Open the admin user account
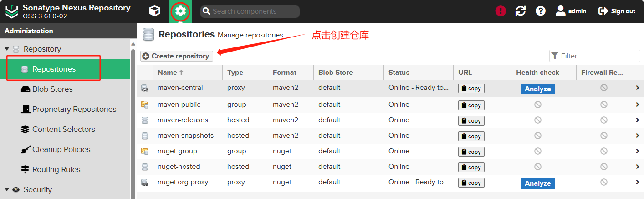The image size is (644, 199). (x=571, y=11)
